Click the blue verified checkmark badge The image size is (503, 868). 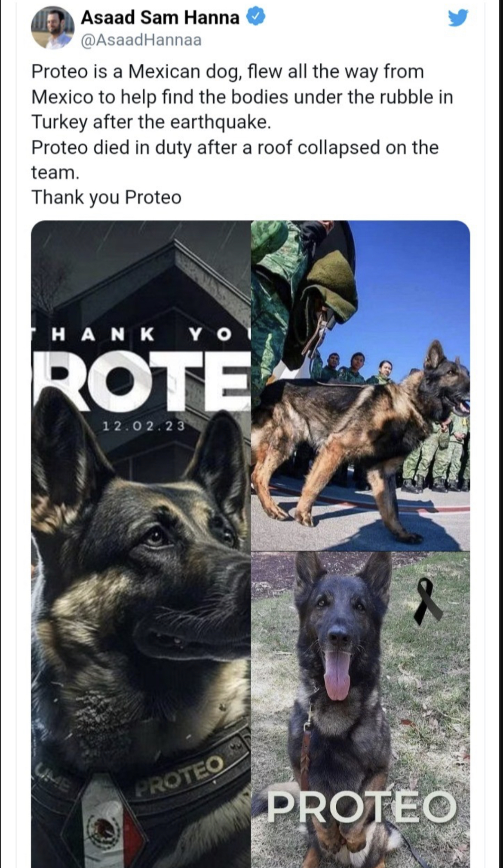255,18
